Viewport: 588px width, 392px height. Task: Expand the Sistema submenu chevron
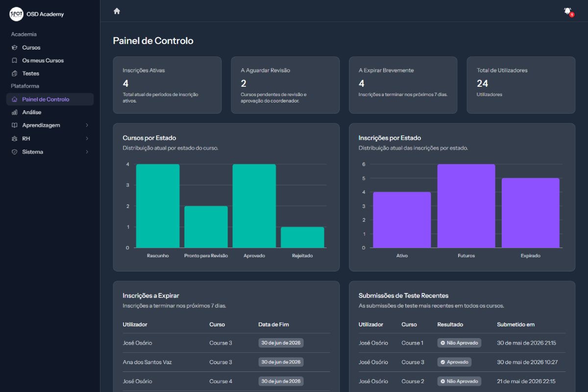click(x=87, y=152)
